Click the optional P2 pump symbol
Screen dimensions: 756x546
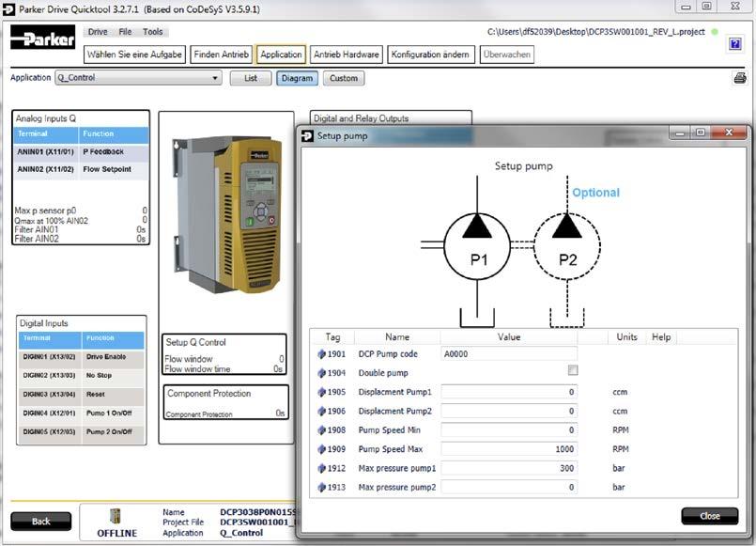567,246
